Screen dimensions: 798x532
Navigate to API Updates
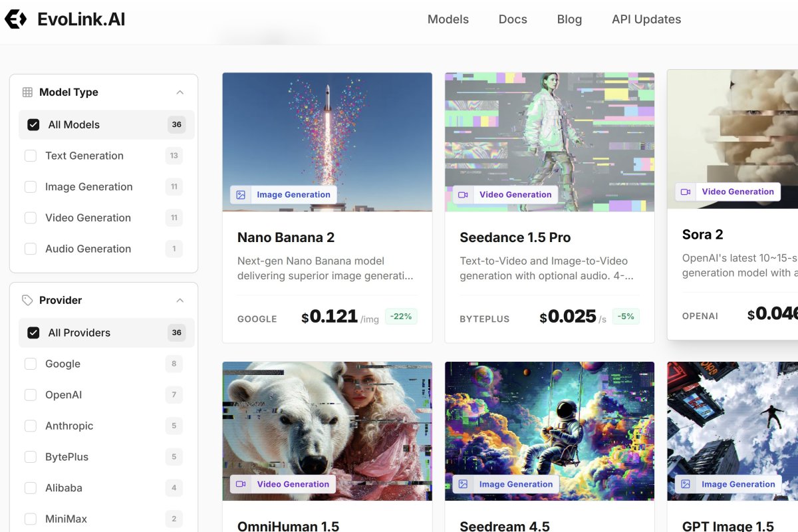tap(646, 19)
